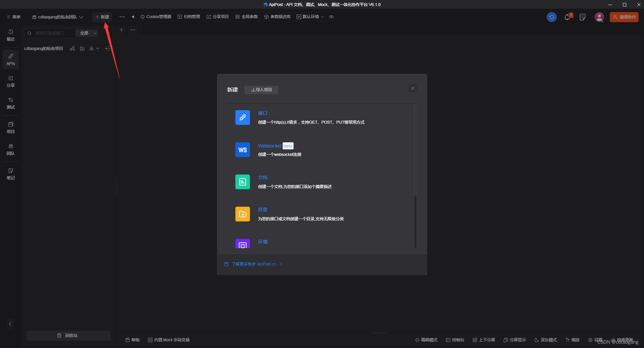Click the search directory or API input field
644x348 pixels.
[x=50, y=33]
